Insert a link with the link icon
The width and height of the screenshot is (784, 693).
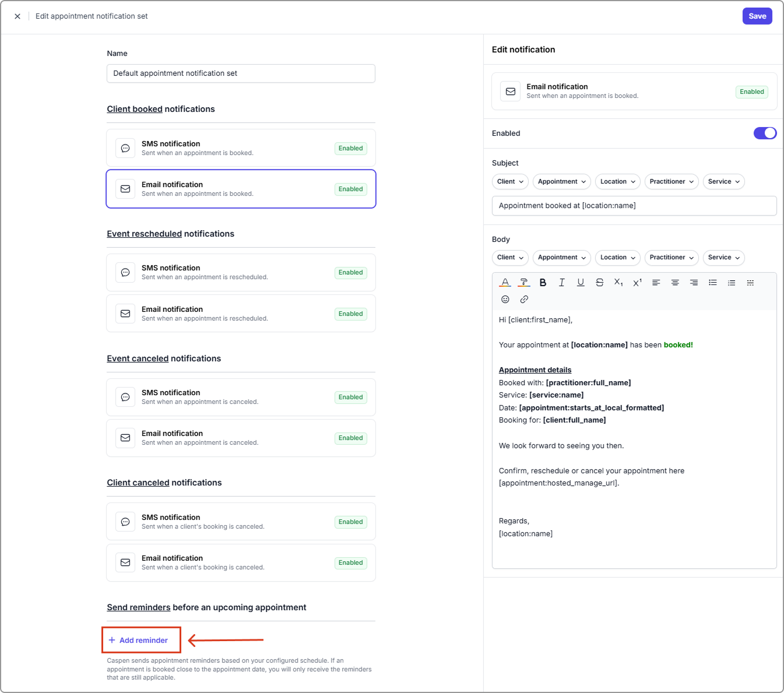pyautogui.click(x=524, y=300)
